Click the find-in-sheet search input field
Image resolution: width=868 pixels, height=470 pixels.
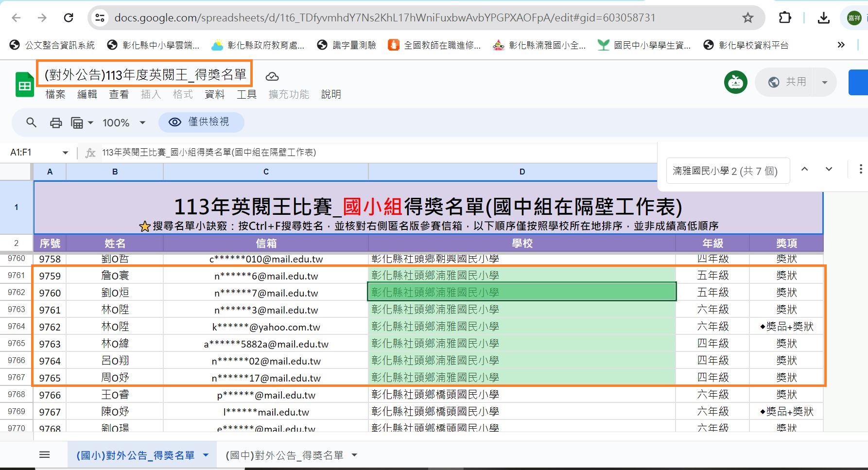tap(724, 171)
